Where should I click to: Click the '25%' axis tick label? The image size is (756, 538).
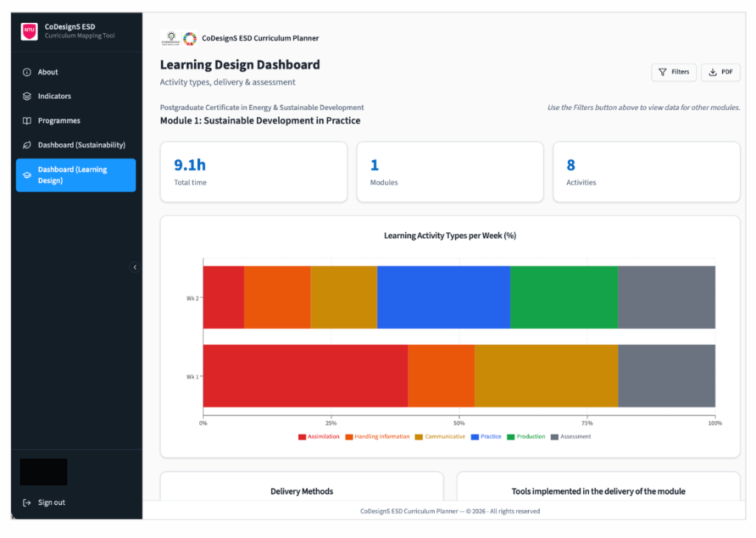click(331, 424)
